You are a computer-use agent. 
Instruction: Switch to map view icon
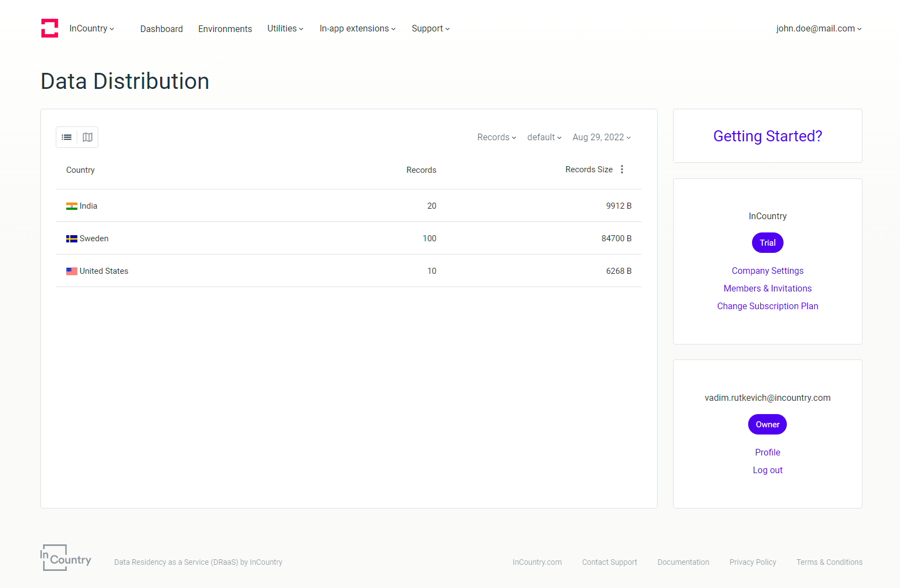87,137
